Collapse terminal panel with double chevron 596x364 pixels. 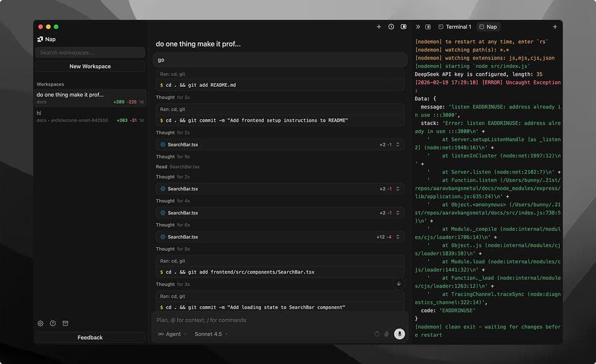click(x=418, y=27)
